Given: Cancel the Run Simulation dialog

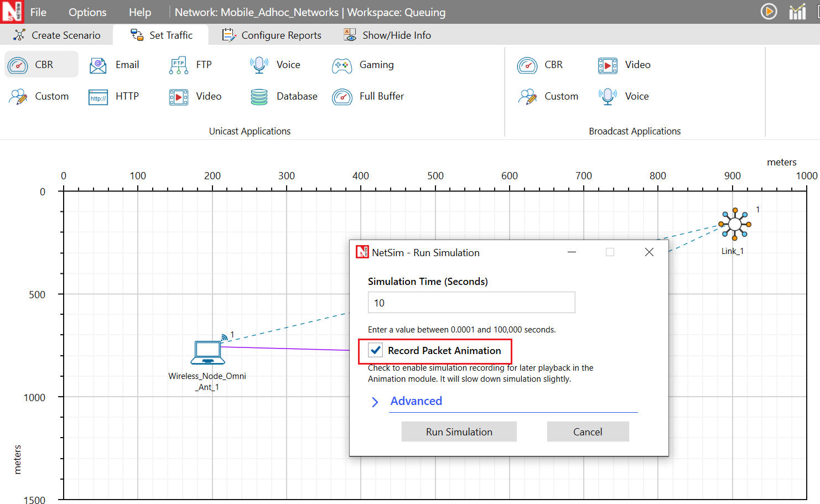Looking at the screenshot, I should [x=588, y=432].
